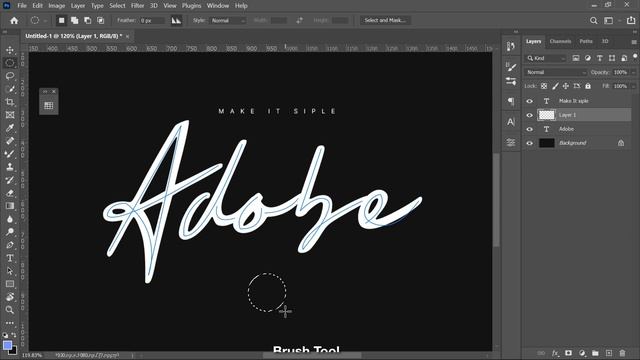The image size is (640, 360).
Task: Select the Clone Stamp tool
Action: (10, 167)
